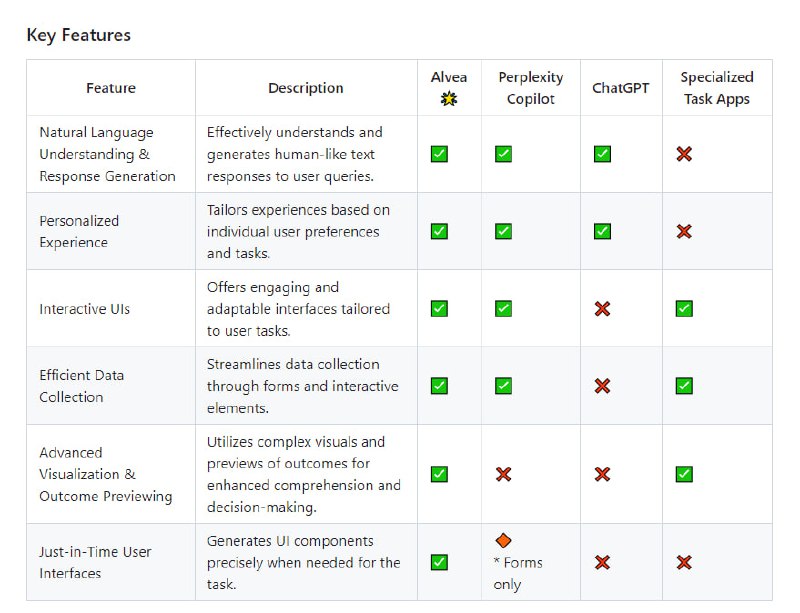800x613 pixels.
Task: Click the Key Features heading
Action: pos(78,35)
